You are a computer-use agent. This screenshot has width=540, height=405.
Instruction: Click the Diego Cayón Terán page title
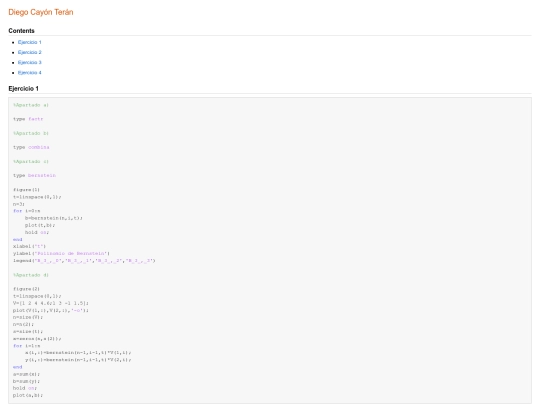[x=41, y=12]
